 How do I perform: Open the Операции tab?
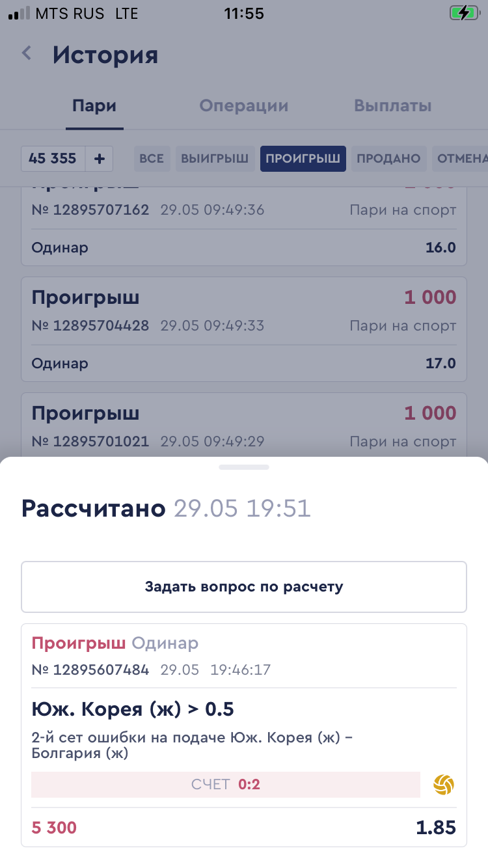coord(243,106)
